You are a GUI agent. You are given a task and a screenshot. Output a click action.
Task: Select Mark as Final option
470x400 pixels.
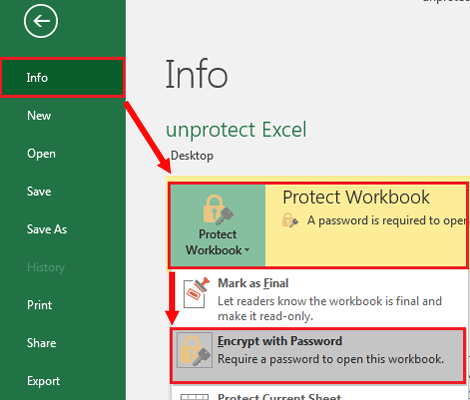click(x=318, y=299)
